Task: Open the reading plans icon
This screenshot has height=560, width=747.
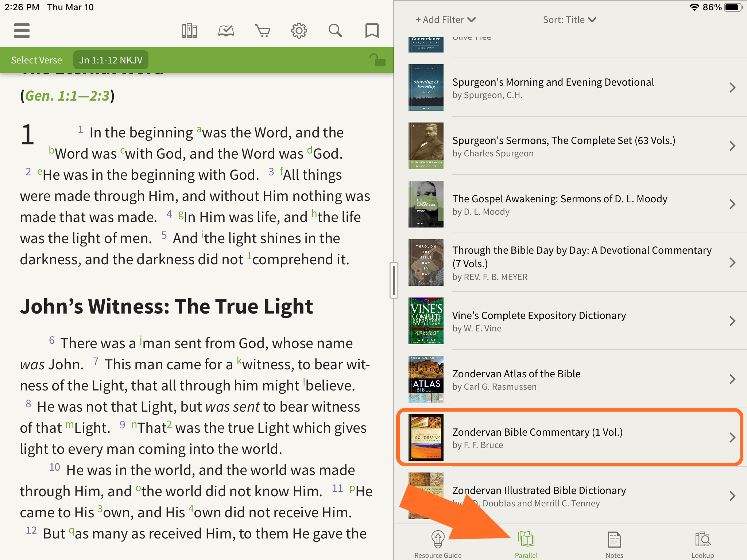Action: [x=226, y=31]
